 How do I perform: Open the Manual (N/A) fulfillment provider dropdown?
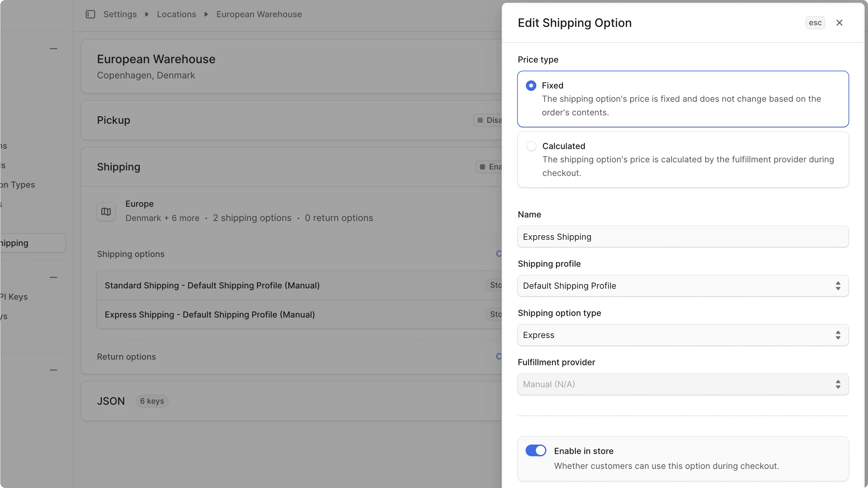683,384
